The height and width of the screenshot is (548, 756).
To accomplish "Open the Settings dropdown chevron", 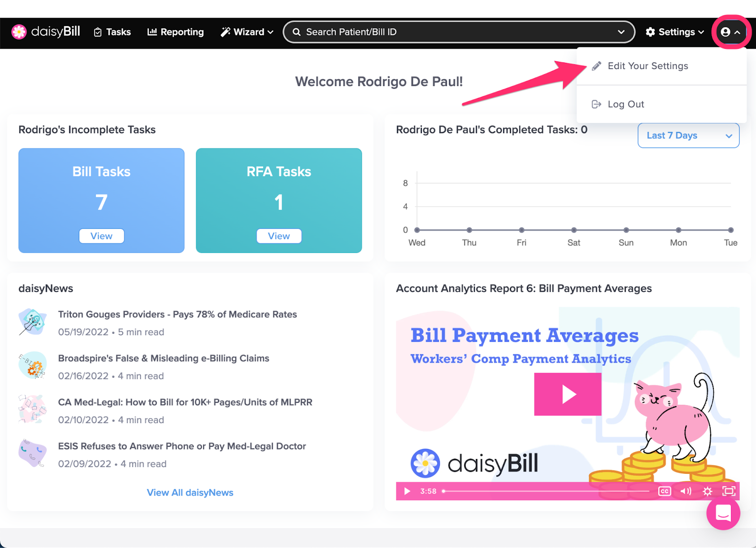I will coord(701,32).
